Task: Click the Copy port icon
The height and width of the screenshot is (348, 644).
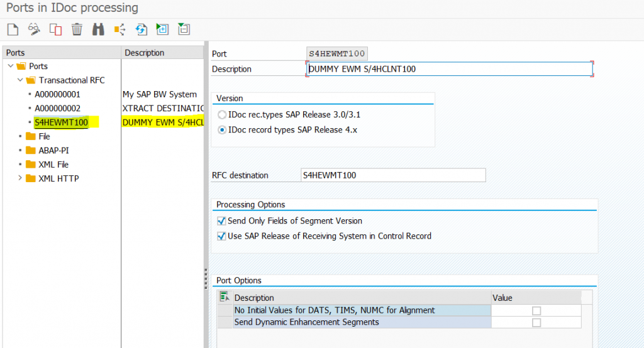Action: pos(55,30)
